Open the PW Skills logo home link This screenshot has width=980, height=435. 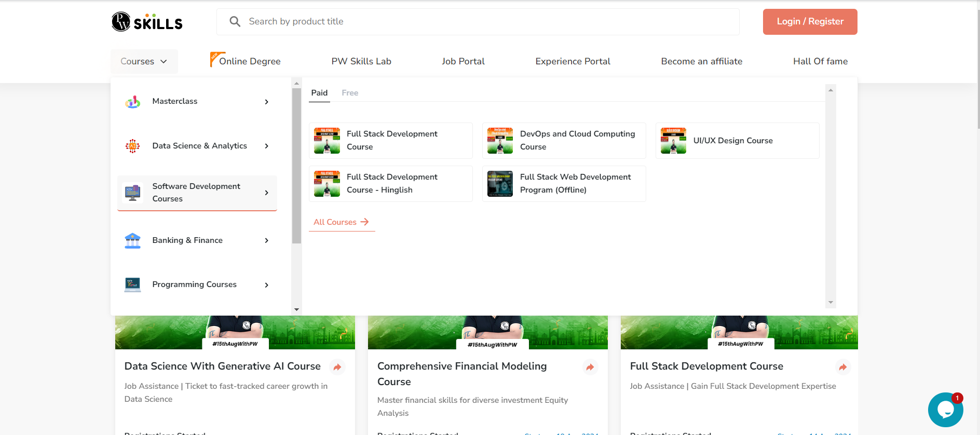147,22
